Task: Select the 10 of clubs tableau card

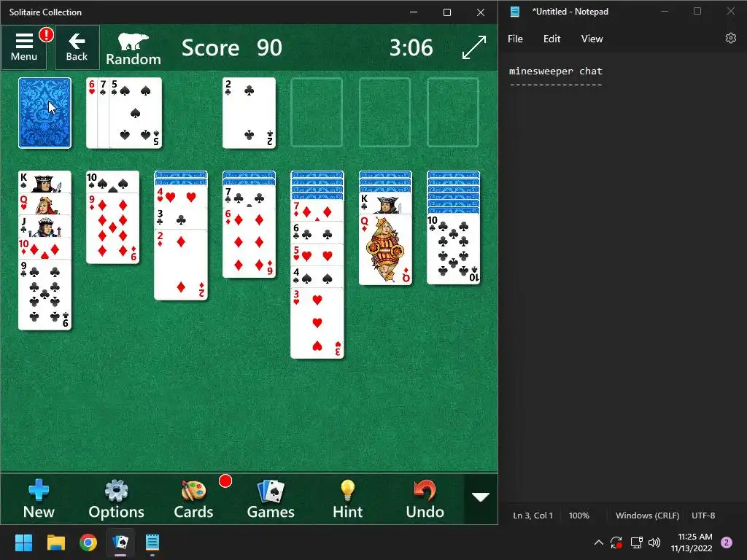Action: tap(454, 249)
